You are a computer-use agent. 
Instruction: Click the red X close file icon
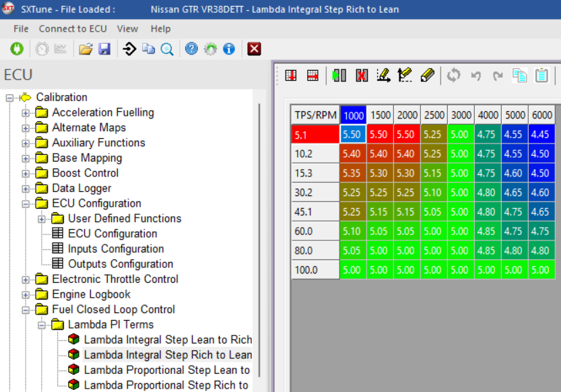[254, 48]
